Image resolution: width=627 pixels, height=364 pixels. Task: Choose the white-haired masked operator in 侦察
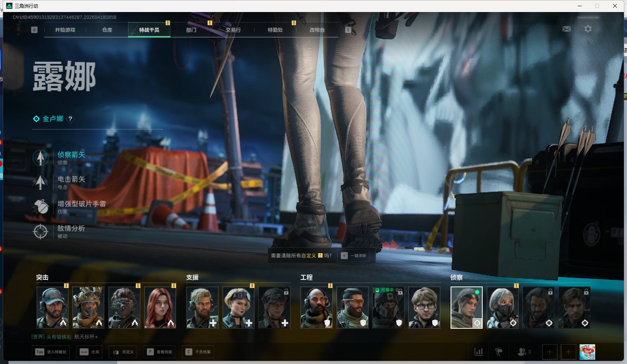[x=502, y=307]
